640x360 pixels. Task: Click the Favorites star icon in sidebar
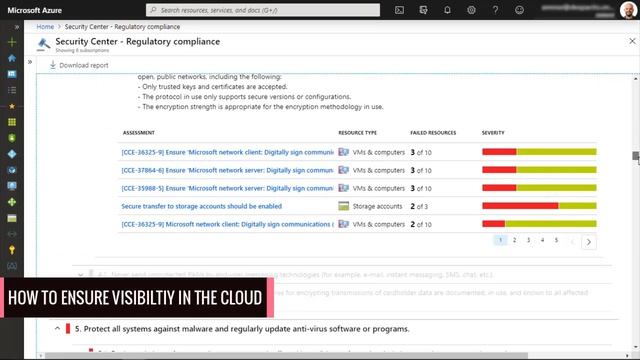[x=12, y=106]
